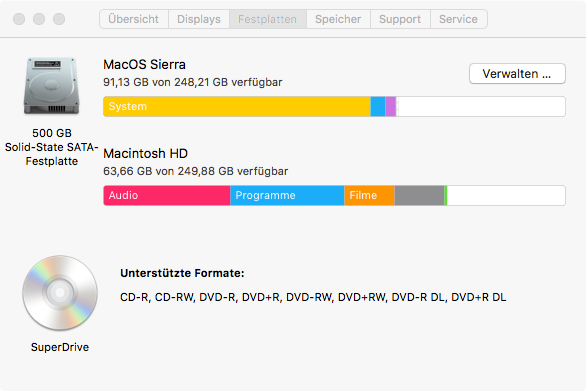This screenshot has width=586, height=391.
Task: Go to the Speicher tab
Action: (338, 19)
